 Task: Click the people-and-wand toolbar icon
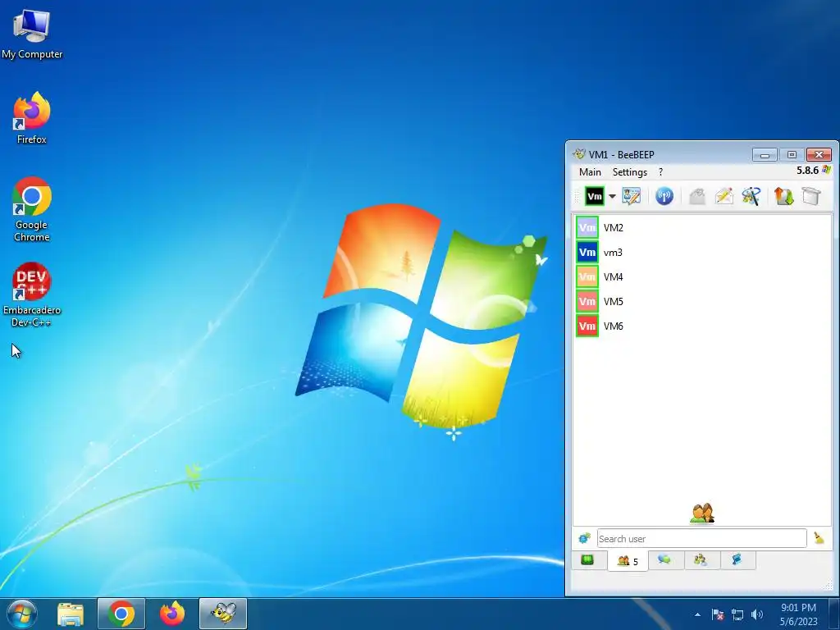pos(751,196)
